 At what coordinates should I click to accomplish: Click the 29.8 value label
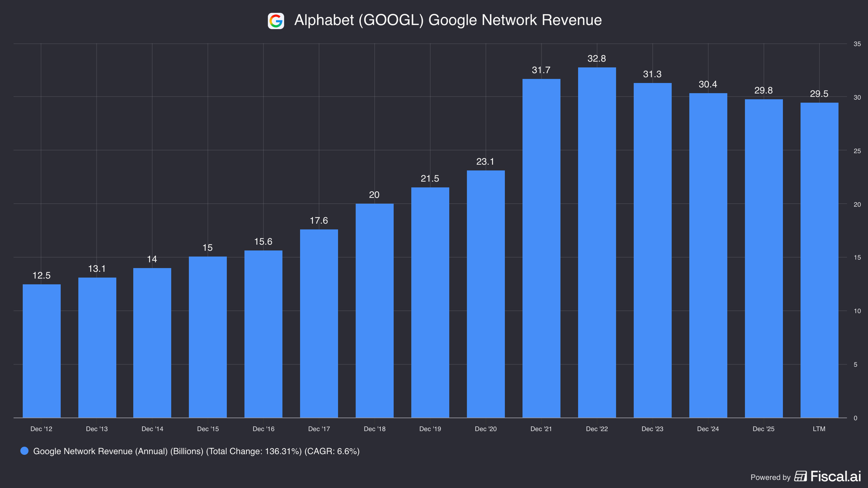763,91
